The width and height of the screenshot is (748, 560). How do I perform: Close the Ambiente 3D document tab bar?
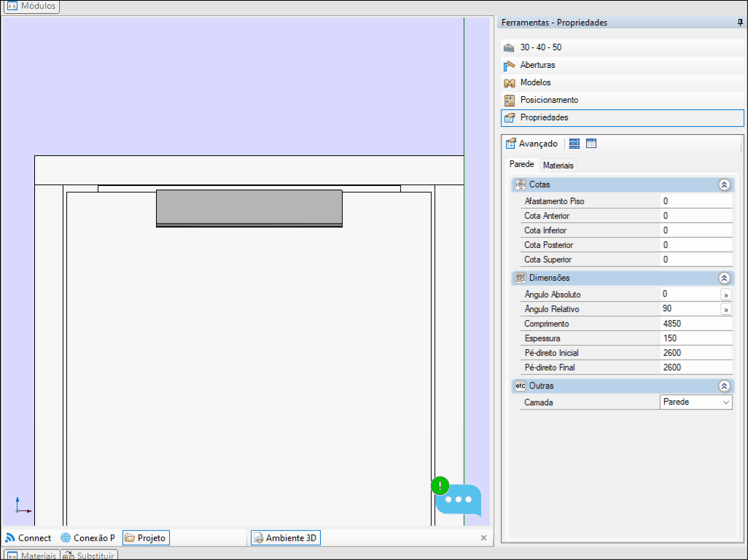[483, 538]
